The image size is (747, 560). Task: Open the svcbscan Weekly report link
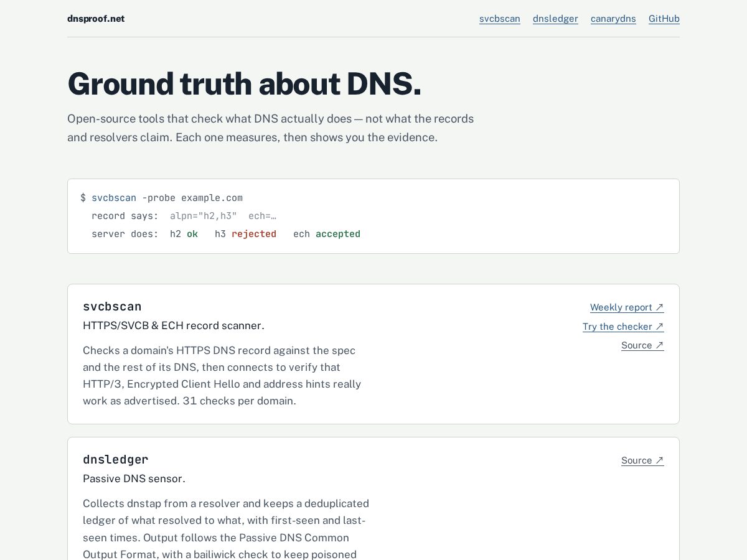pyautogui.click(x=627, y=307)
